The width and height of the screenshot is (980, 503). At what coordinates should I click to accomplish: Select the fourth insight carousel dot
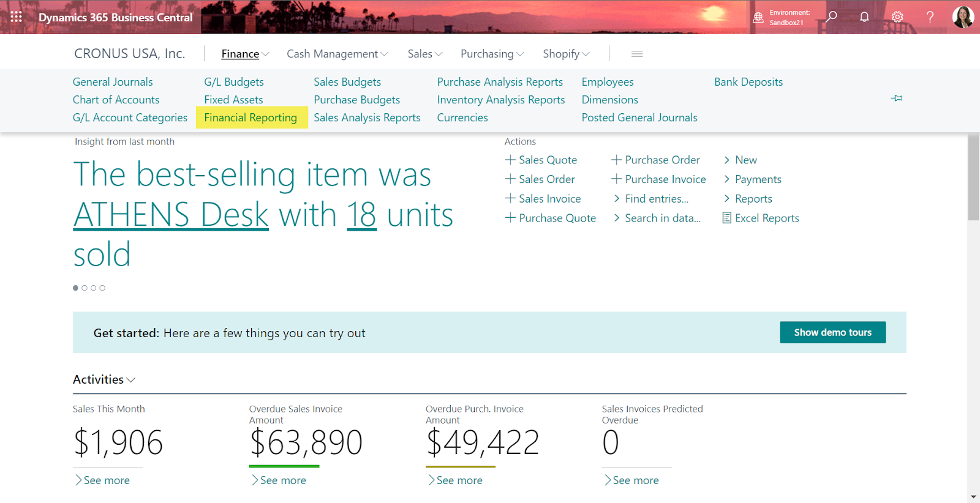point(102,288)
